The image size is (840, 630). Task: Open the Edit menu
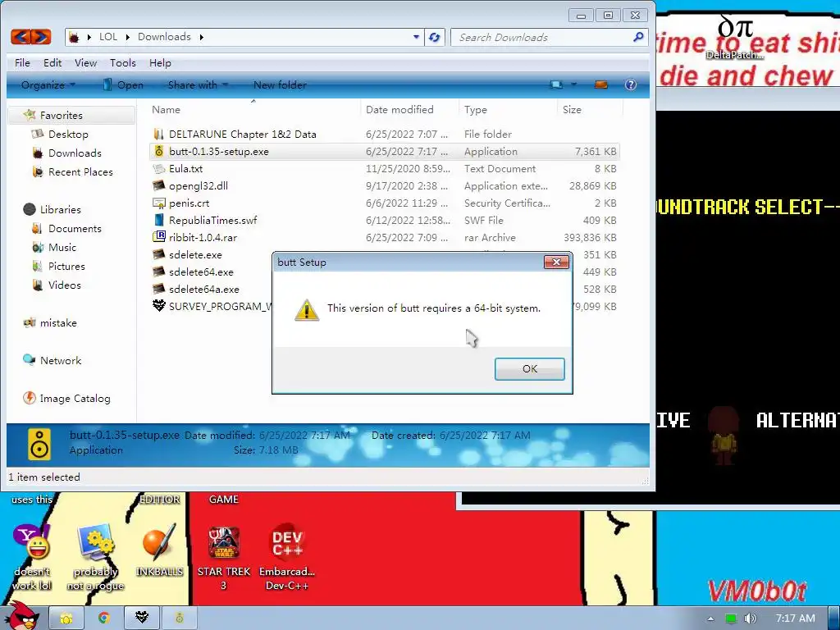52,63
